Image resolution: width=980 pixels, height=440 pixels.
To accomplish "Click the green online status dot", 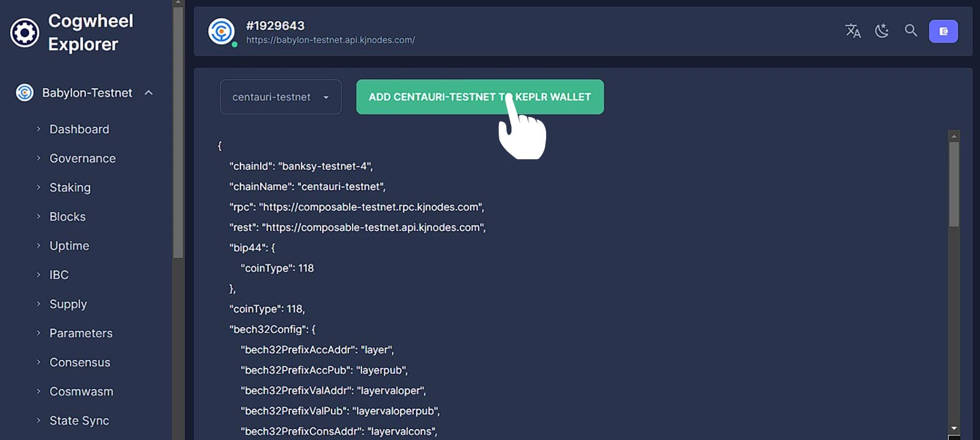I will tap(234, 44).
